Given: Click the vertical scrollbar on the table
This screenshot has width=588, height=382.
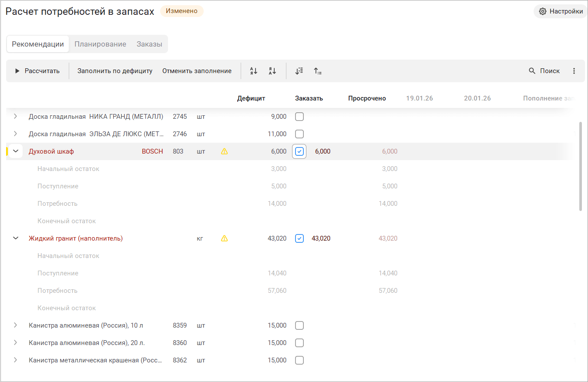Looking at the screenshot, I should point(581,166).
